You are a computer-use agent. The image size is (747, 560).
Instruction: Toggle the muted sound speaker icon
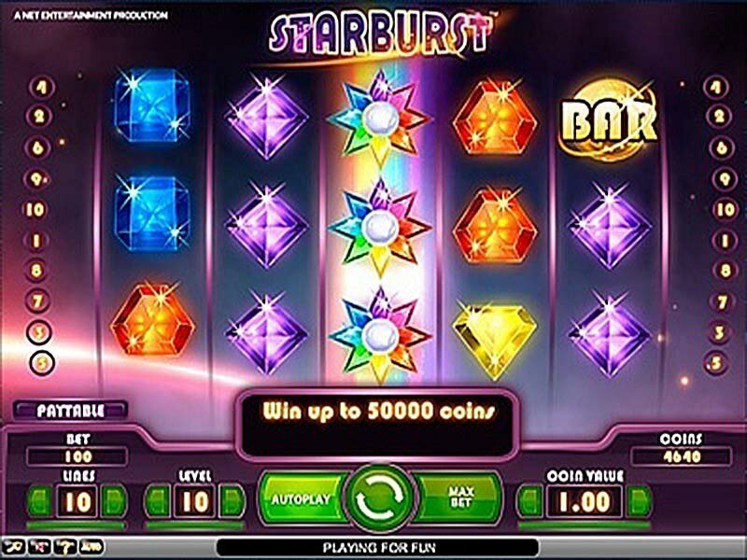[38, 547]
